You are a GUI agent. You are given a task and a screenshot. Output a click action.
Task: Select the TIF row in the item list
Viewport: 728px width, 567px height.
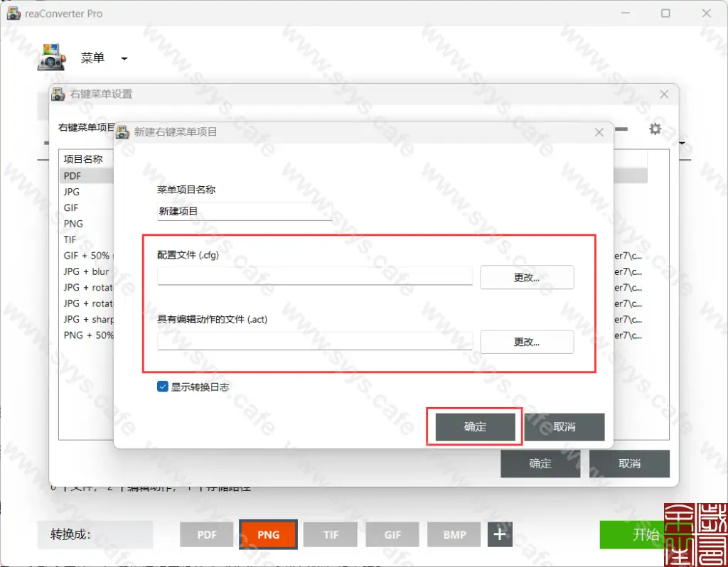coord(86,239)
